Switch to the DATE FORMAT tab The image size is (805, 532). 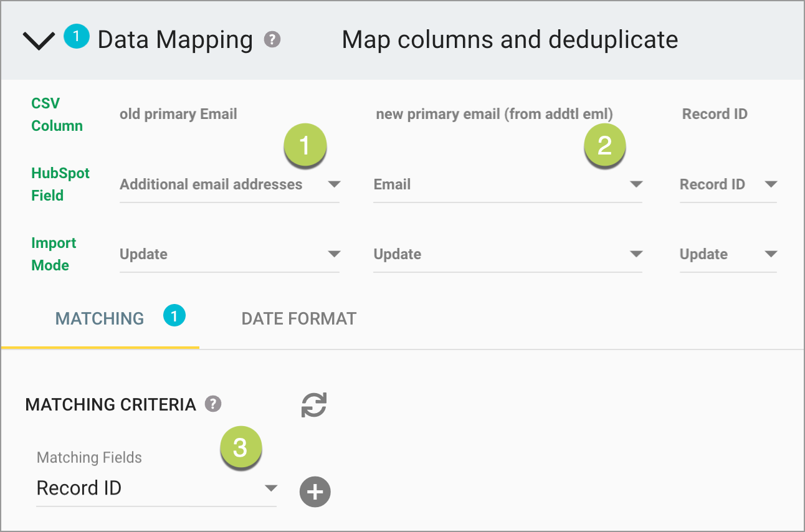pos(298,318)
